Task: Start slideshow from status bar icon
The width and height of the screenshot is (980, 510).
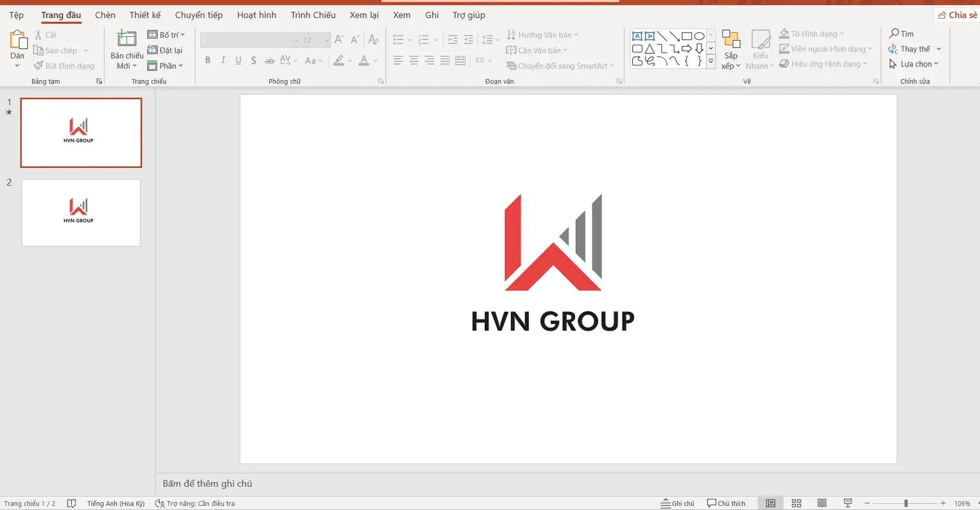Action: [x=848, y=503]
